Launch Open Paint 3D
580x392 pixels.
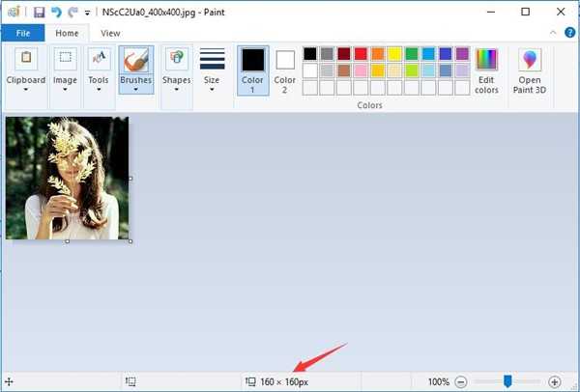530,70
